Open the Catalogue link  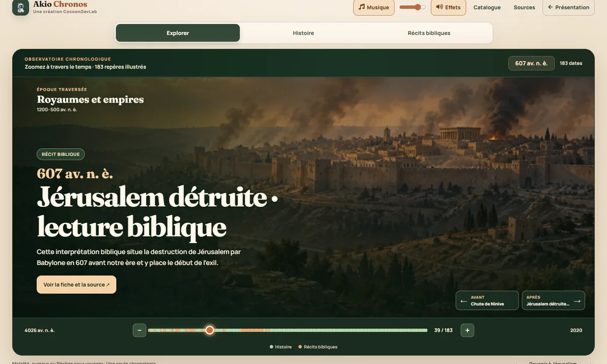click(x=487, y=7)
